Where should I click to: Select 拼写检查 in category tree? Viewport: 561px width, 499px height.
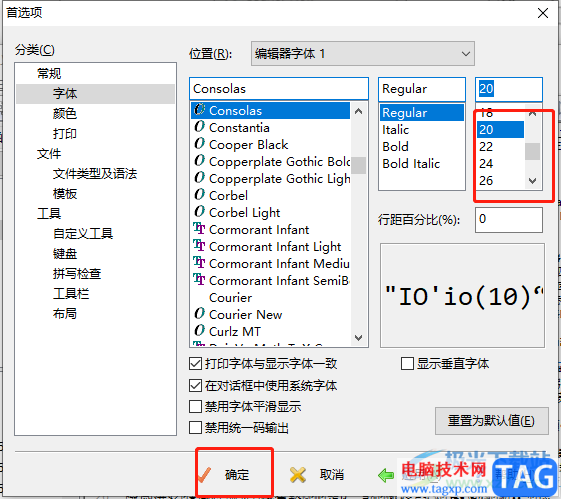(77, 274)
